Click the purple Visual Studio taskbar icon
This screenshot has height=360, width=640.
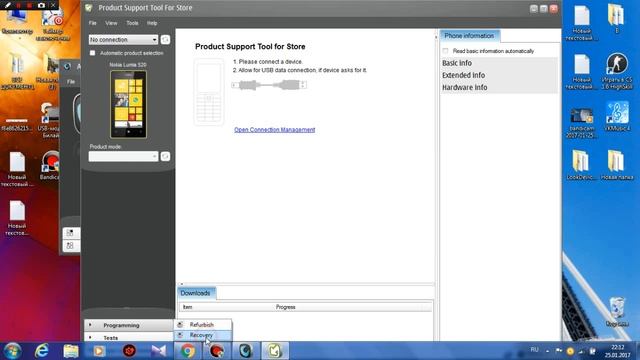coord(158,351)
